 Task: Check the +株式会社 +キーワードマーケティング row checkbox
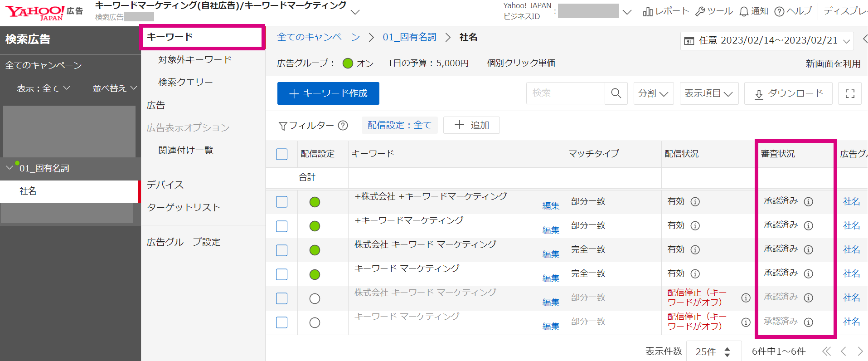coord(282,202)
